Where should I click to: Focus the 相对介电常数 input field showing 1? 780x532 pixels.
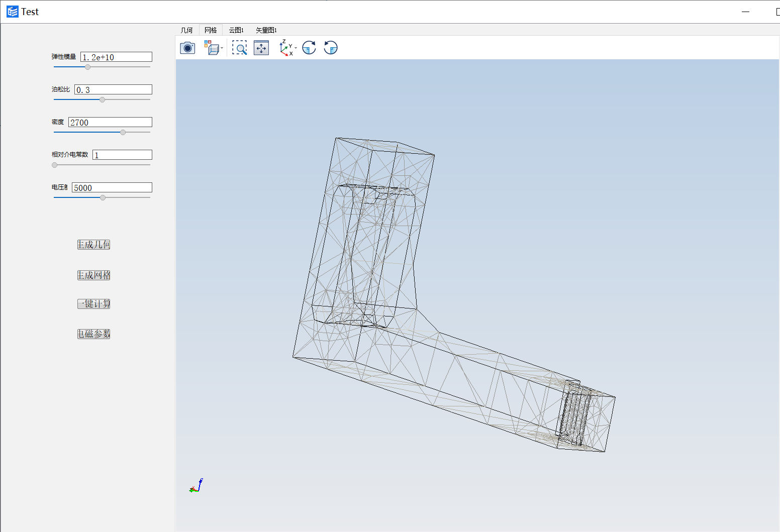pos(122,155)
